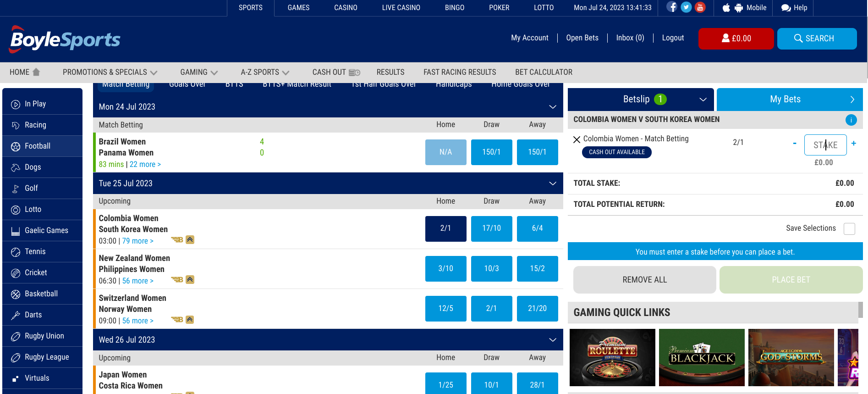Select Switzerland Women home 12/5 odds
Viewport: 868px width, 394px height.
pyautogui.click(x=445, y=308)
